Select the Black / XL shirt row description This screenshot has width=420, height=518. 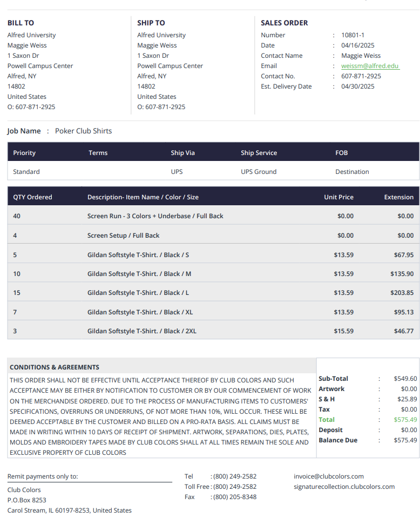[140, 312]
